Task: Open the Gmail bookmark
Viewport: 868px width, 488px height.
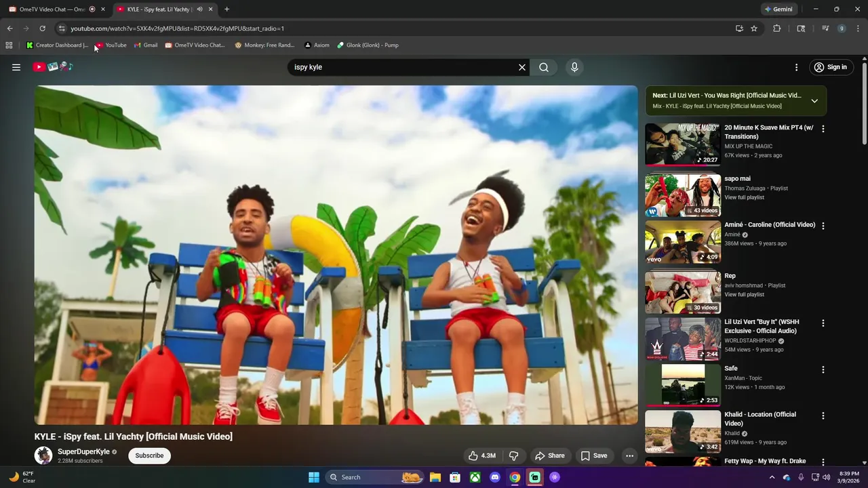Action: tap(146, 45)
